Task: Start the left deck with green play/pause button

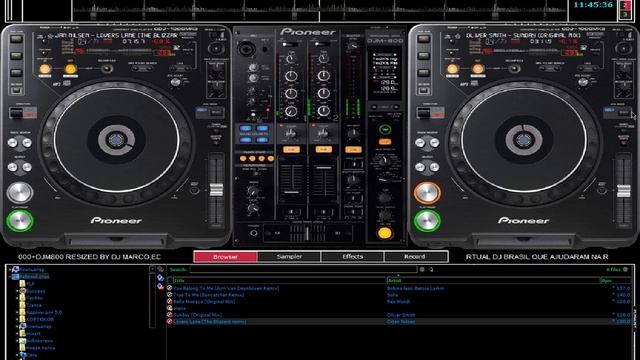Action: 19,221
